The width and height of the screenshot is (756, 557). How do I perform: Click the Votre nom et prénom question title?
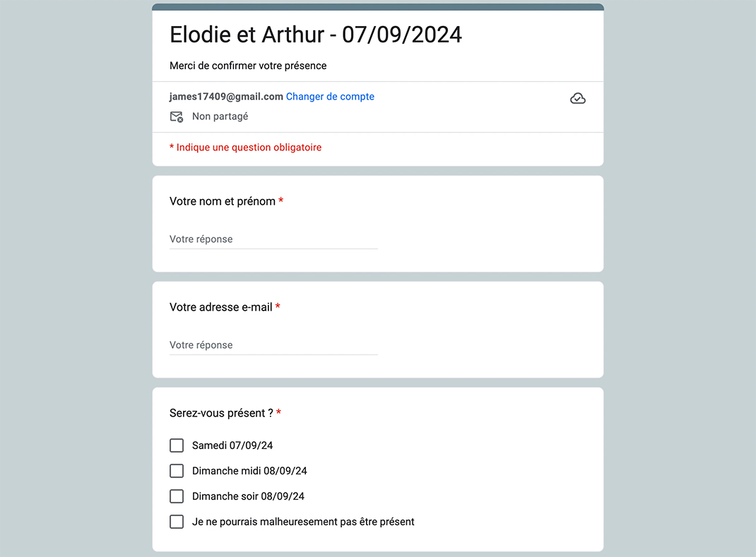(223, 201)
